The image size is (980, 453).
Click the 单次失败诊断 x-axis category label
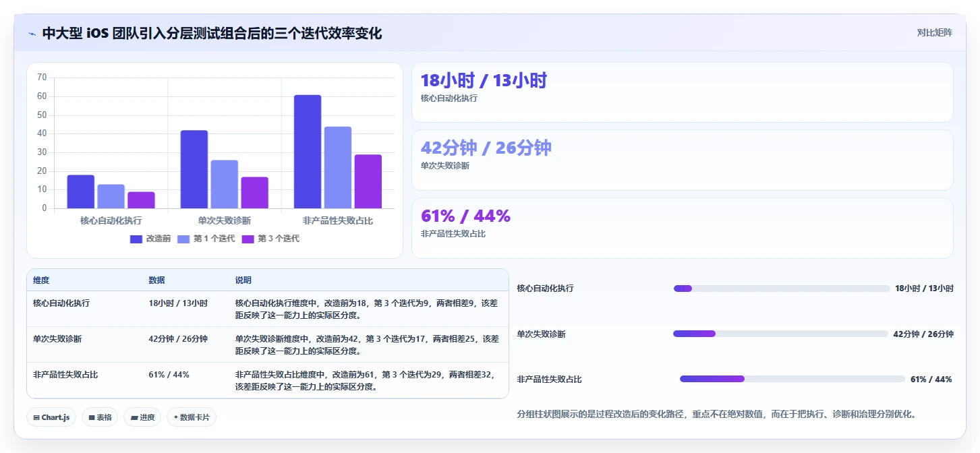point(225,220)
